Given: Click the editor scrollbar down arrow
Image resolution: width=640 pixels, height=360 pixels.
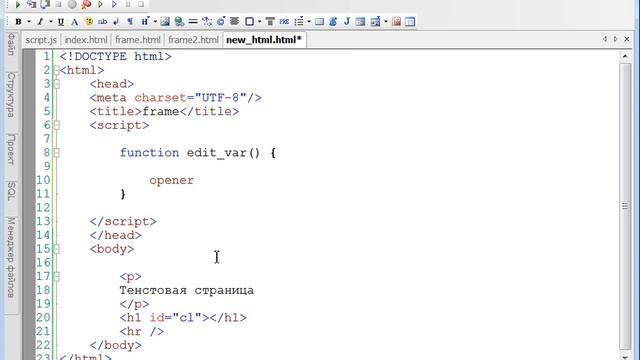Looking at the screenshot, I should pyautogui.click(x=625, y=356).
